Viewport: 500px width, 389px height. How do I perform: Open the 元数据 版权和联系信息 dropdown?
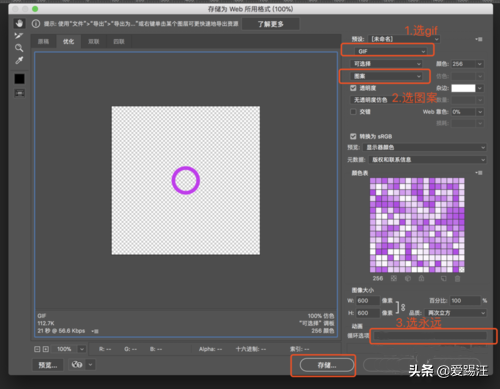point(427,160)
